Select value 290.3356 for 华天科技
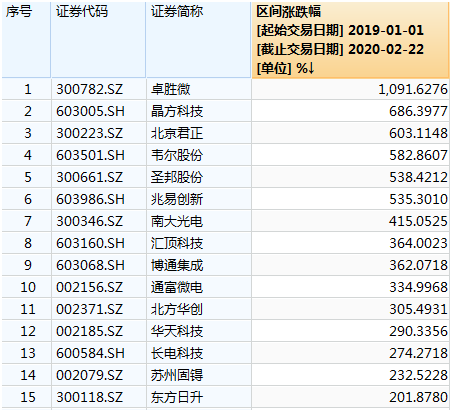 click(x=350, y=331)
